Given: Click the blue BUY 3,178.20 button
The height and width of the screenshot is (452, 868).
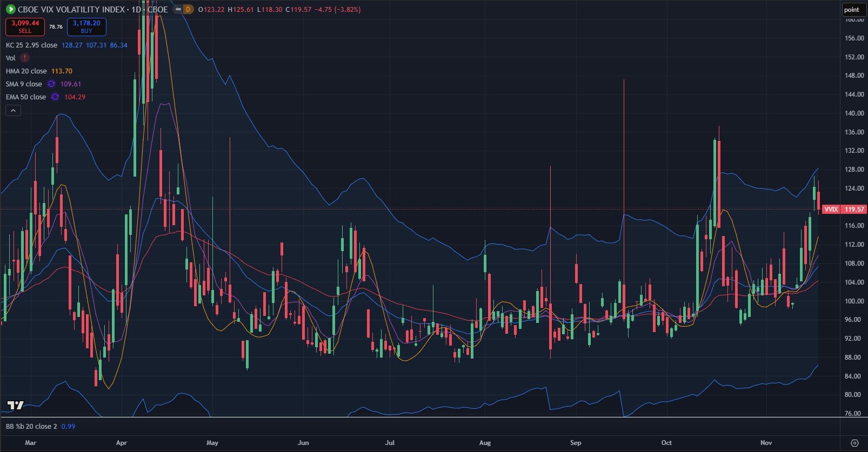Looking at the screenshot, I should [86, 26].
